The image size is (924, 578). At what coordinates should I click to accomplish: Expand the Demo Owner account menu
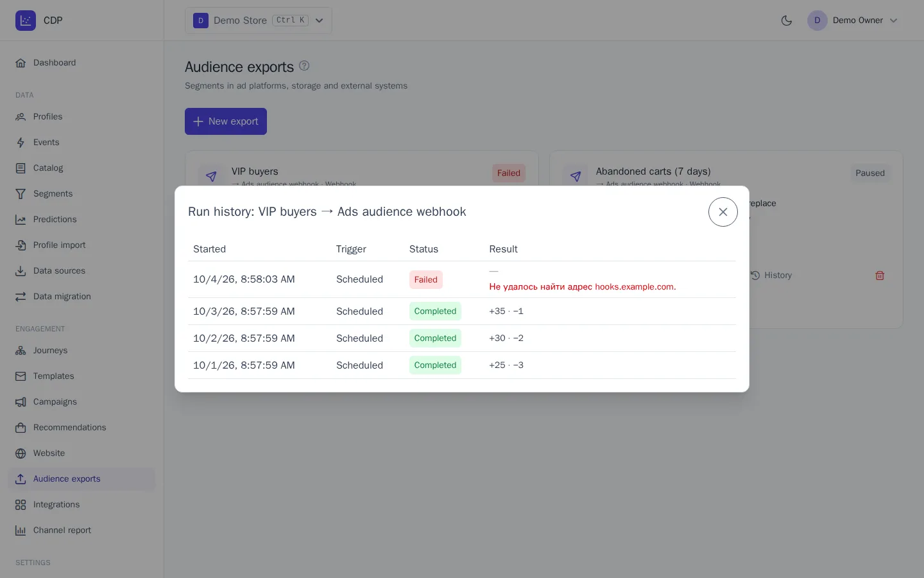(853, 21)
